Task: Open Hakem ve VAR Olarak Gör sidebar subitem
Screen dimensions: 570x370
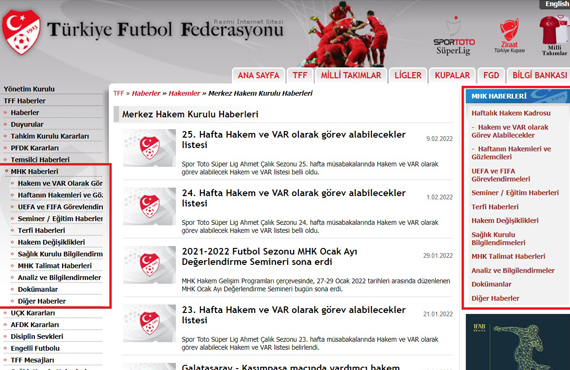Action: coord(60,183)
